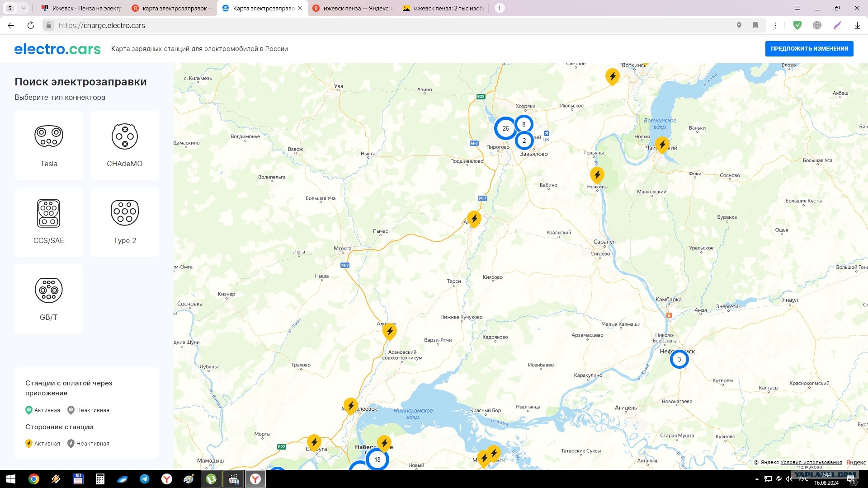
Task: Open the карта электрозаправок Yandex tab
Action: (172, 8)
